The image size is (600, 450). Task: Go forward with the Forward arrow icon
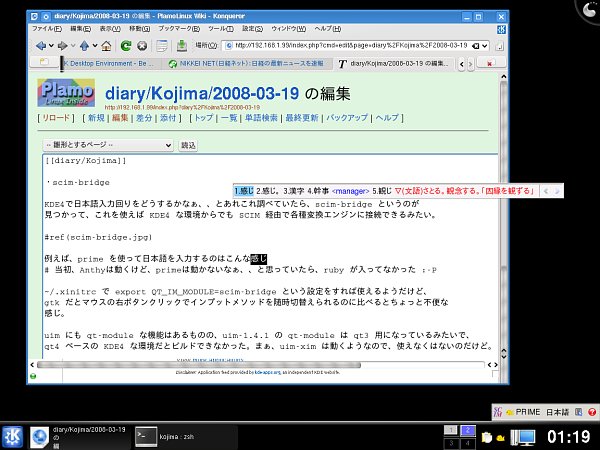pos(62,46)
